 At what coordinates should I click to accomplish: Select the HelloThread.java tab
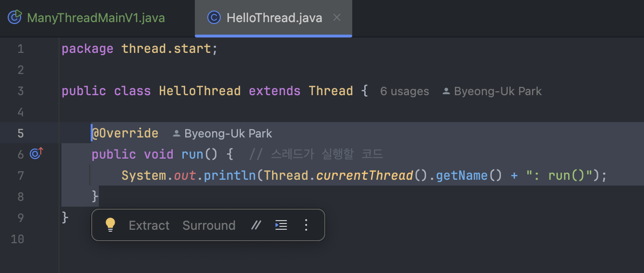coord(274,18)
